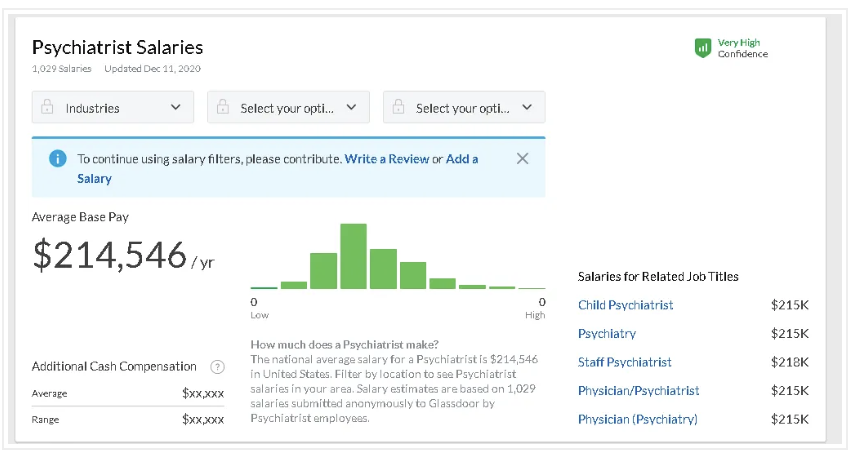
Task: Click the Psychiatrist Salaries heading
Action: (x=117, y=47)
